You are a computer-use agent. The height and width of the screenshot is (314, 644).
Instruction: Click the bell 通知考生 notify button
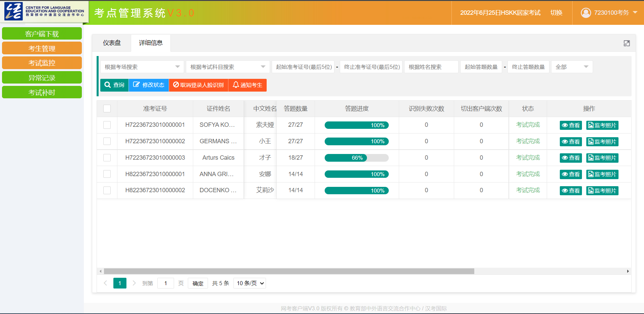248,85
